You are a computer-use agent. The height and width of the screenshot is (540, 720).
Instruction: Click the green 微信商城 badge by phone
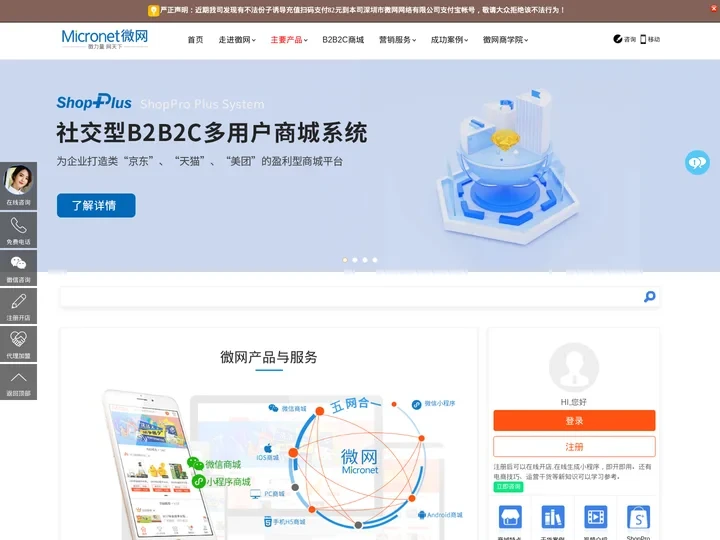pyautogui.click(x=214, y=464)
